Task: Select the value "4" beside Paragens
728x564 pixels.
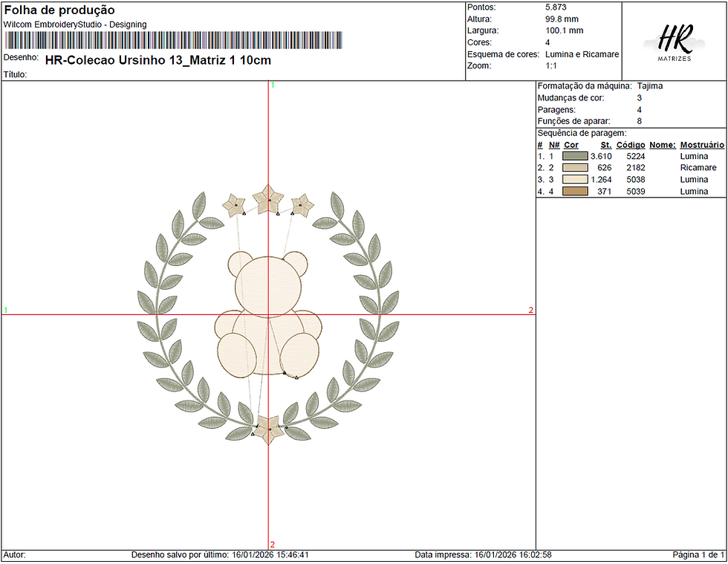Action: click(640, 110)
